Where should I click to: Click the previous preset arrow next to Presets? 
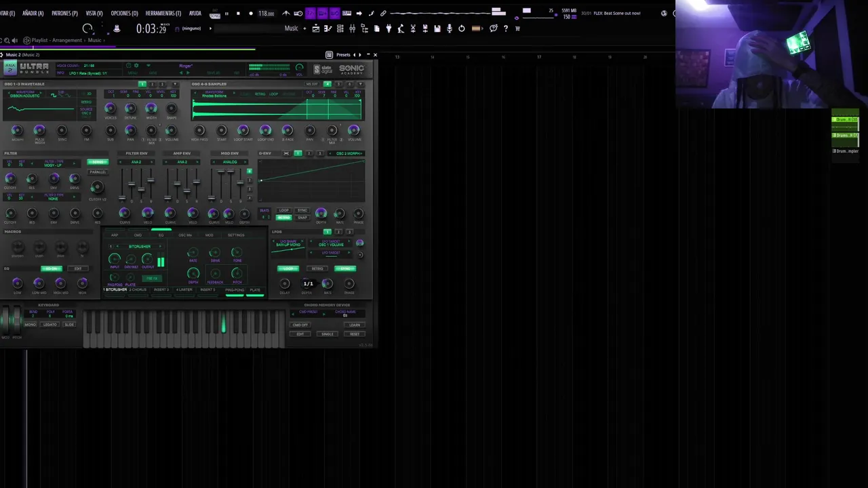(355, 55)
